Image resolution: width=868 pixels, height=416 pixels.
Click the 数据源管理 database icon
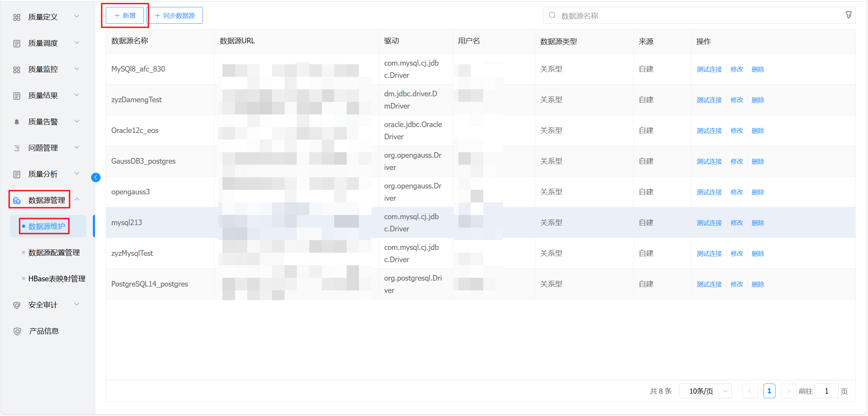tap(17, 200)
